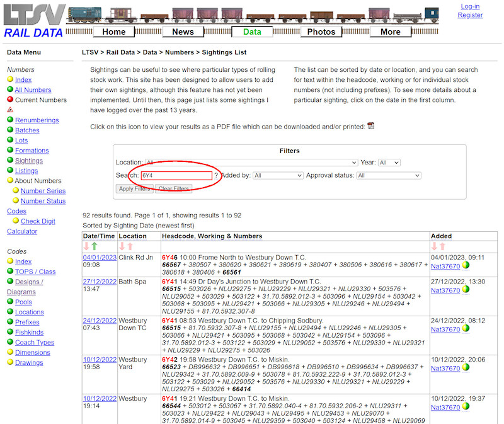Click the question mark help icon beside Search
This screenshot has width=504, height=424.
pos(216,175)
